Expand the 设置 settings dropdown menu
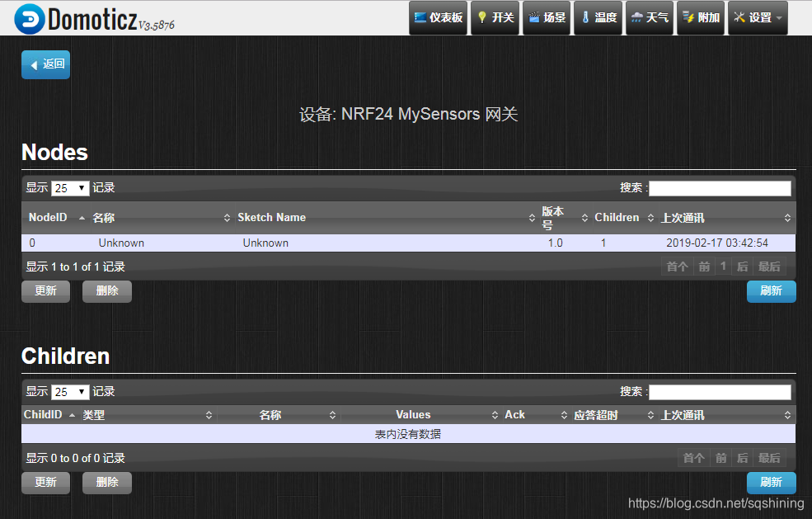The image size is (812, 519). click(x=758, y=17)
